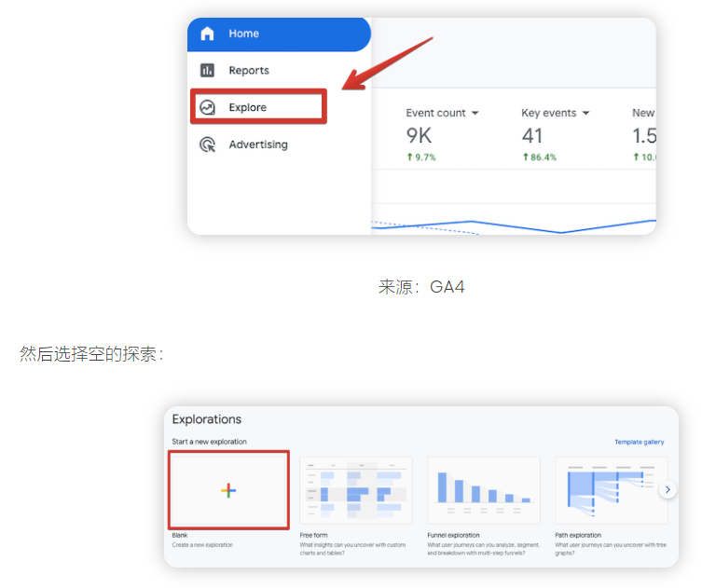Click the Advertising target icon
The width and height of the screenshot is (702, 588).
[207, 145]
